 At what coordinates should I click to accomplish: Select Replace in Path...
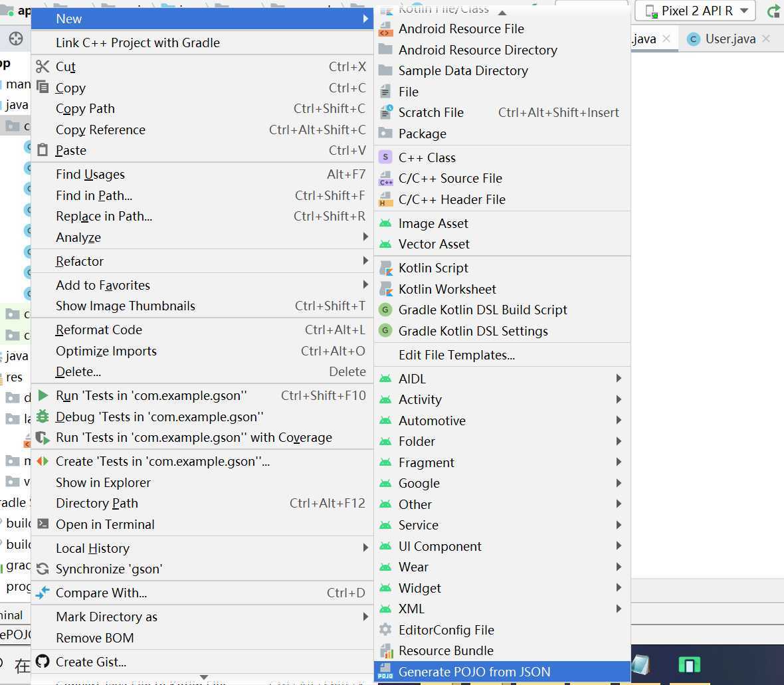tap(202, 216)
